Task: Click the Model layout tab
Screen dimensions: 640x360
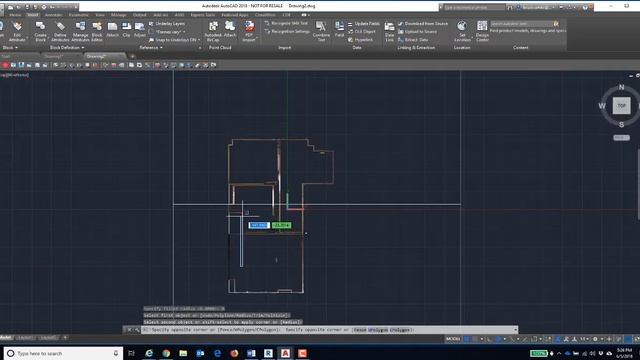Action: (6, 338)
